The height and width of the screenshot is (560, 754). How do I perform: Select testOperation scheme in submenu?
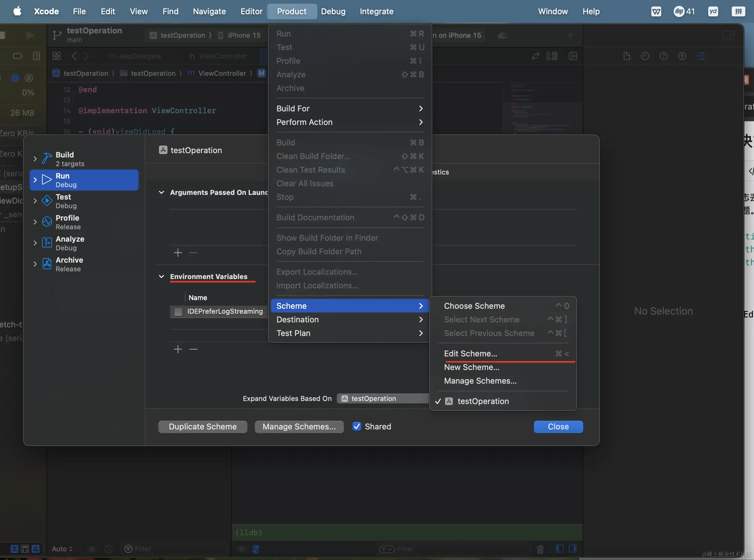503,401
